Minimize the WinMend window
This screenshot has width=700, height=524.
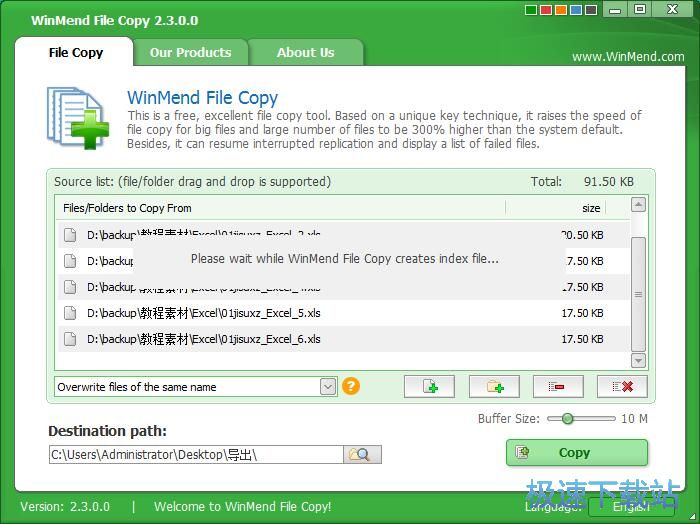[x=615, y=9]
